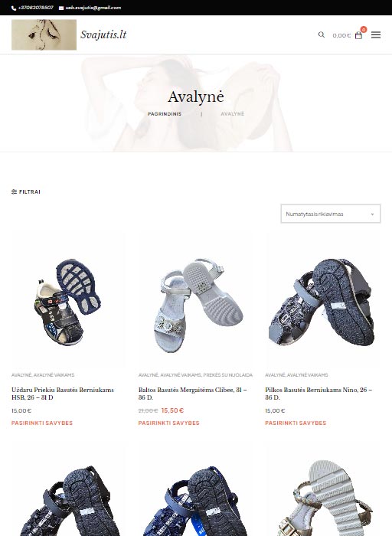Click the phone icon in top bar
The width and height of the screenshot is (392, 536).
click(x=14, y=8)
